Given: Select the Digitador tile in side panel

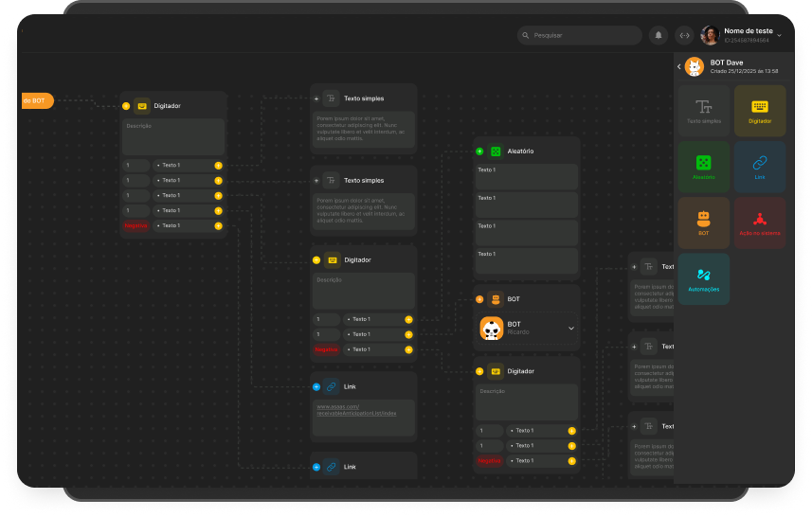Looking at the screenshot, I should point(759,111).
